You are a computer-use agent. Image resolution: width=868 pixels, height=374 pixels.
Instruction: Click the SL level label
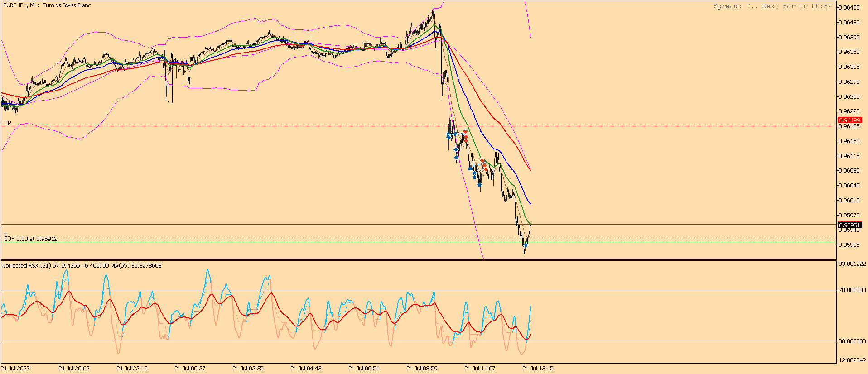(6, 235)
